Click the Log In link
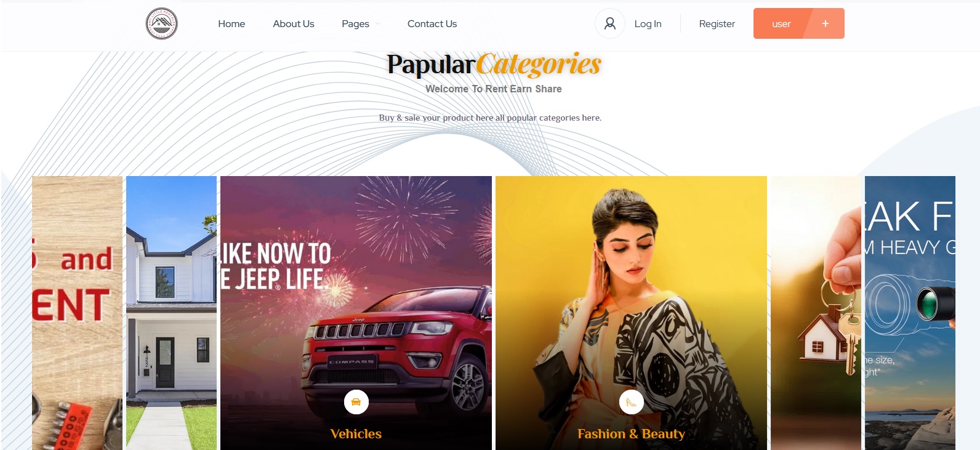The image size is (980, 450). (x=648, y=23)
